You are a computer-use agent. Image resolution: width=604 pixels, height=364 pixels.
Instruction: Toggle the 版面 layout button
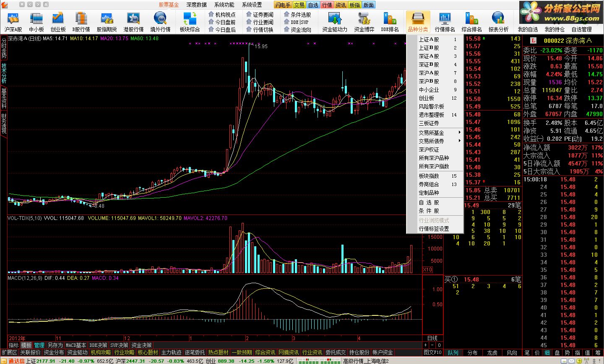click(x=368, y=5)
